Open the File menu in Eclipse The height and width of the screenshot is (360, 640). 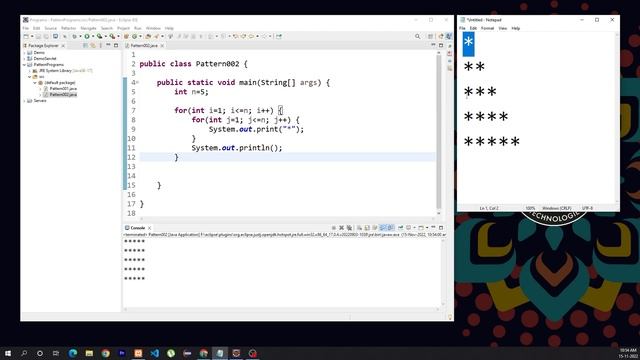click(x=26, y=28)
